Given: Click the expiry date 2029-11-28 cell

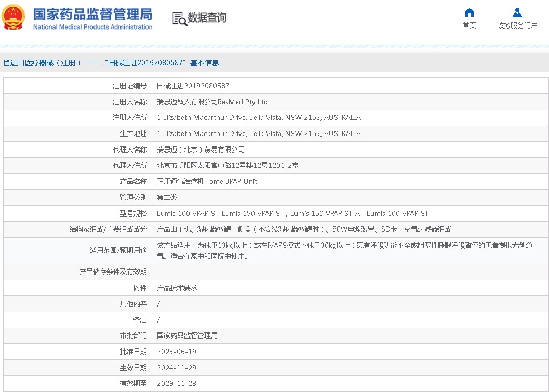Looking at the screenshot, I should (x=177, y=384).
